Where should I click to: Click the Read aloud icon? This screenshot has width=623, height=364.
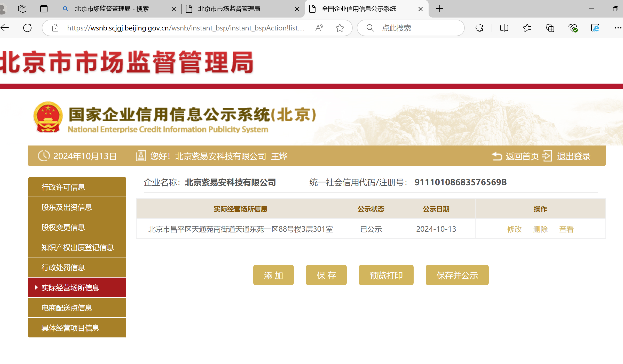tap(320, 28)
